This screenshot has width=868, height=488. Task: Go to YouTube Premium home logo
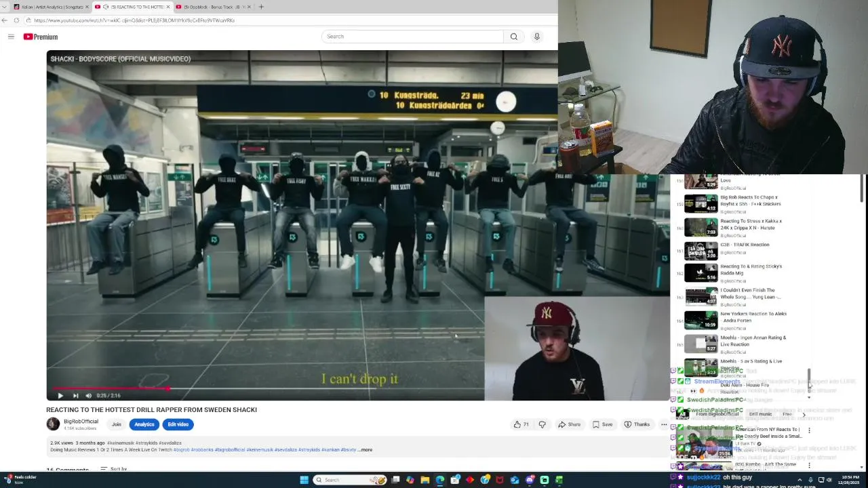pyautogui.click(x=41, y=37)
